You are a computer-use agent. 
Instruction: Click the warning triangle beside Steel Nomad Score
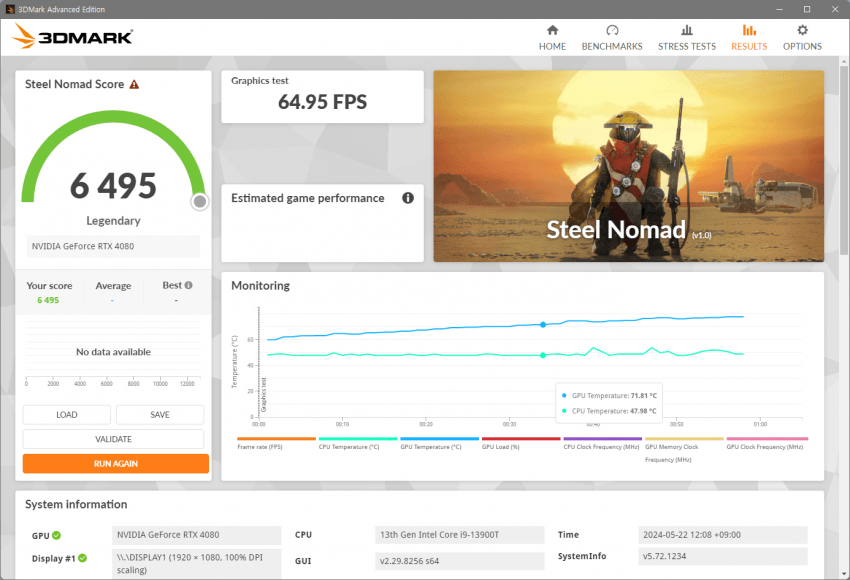click(x=134, y=85)
